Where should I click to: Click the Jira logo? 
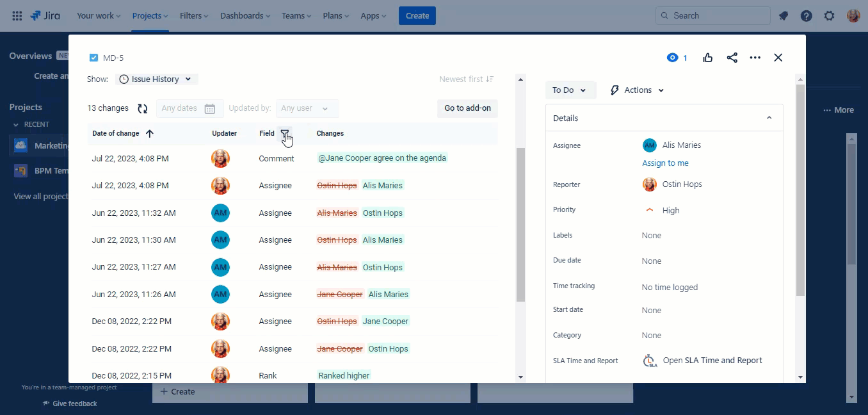click(x=45, y=15)
